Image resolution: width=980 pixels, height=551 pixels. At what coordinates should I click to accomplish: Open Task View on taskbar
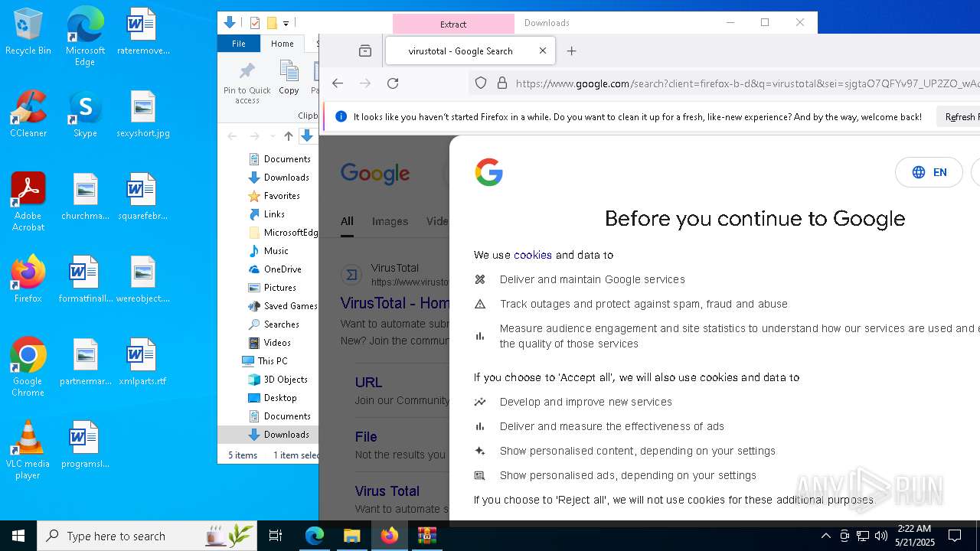pyautogui.click(x=276, y=536)
